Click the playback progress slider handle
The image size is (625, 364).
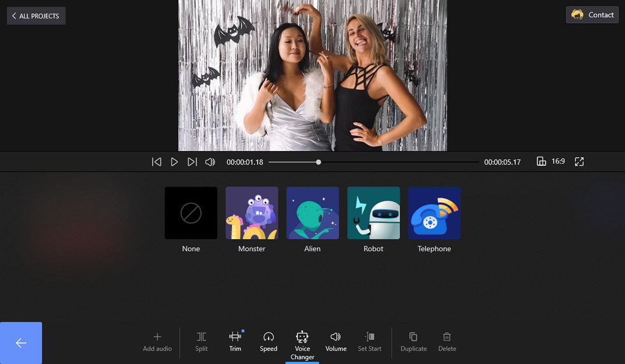click(318, 162)
